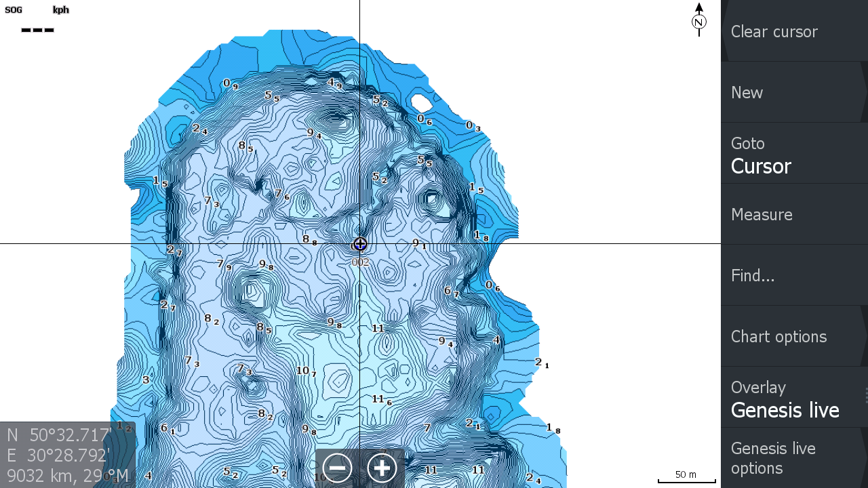Click the north-up compass indicator

[698, 20]
